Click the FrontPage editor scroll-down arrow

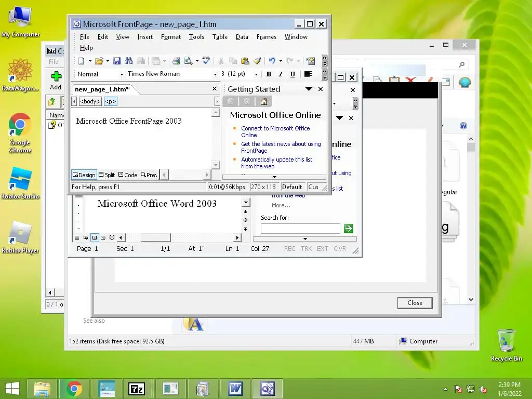pyautogui.click(x=216, y=165)
